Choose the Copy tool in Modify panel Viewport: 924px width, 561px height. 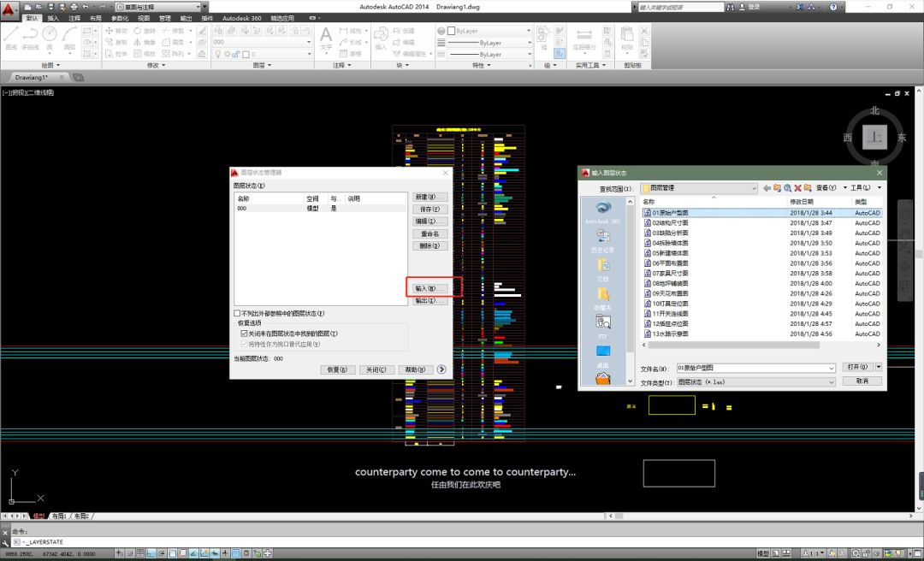116,43
